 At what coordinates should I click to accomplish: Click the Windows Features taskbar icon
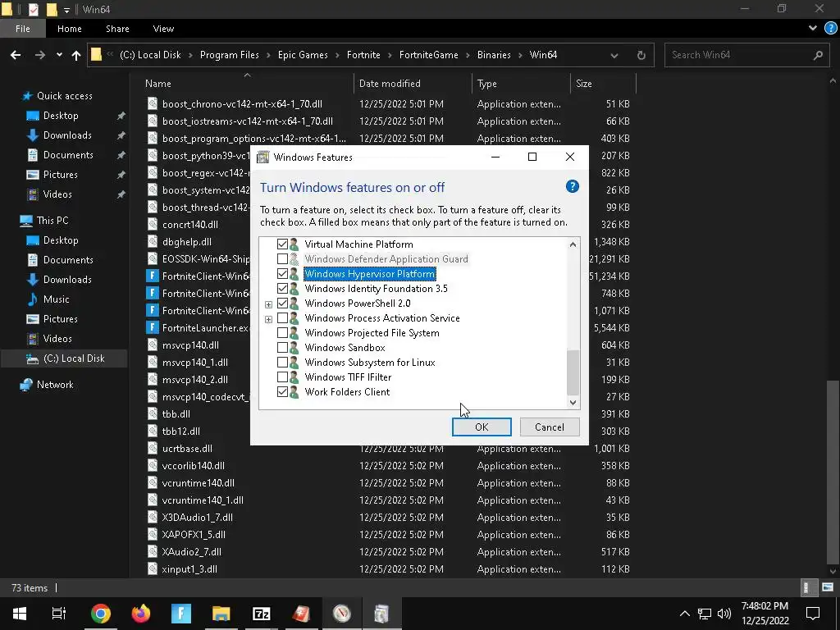[x=381, y=614]
